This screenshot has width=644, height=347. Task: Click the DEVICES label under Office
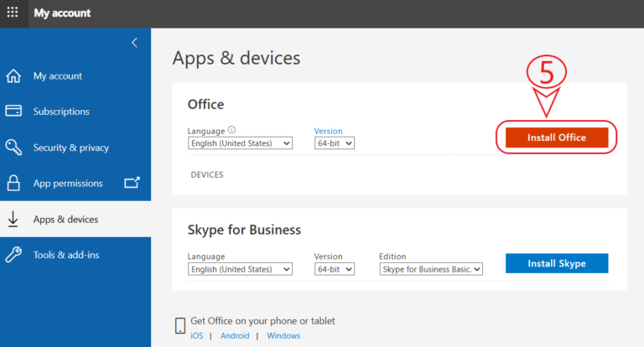click(x=207, y=174)
